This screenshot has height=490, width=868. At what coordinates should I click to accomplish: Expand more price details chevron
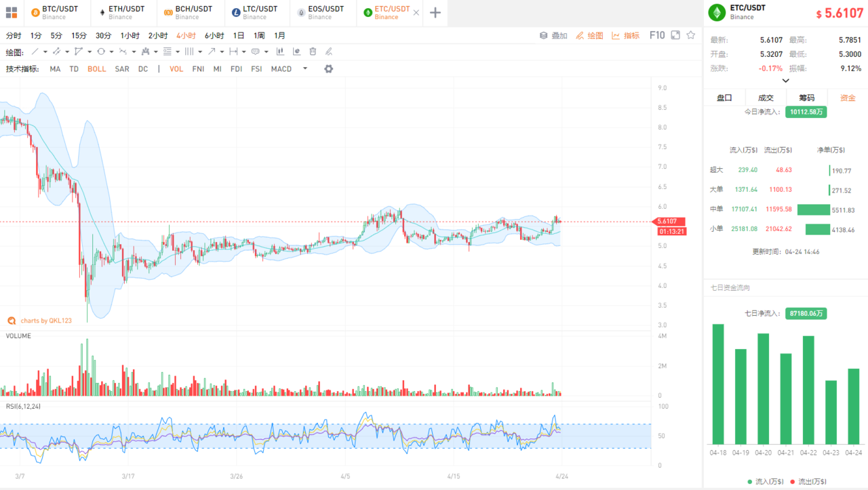785,80
